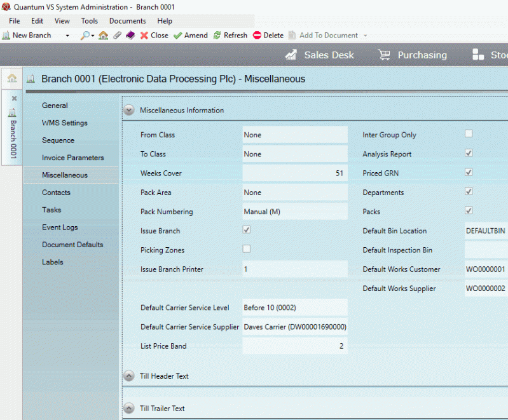This screenshot has width=508, height=420.
Task: Click the Purchasing shopping cart icon
Action: point(384,55)
